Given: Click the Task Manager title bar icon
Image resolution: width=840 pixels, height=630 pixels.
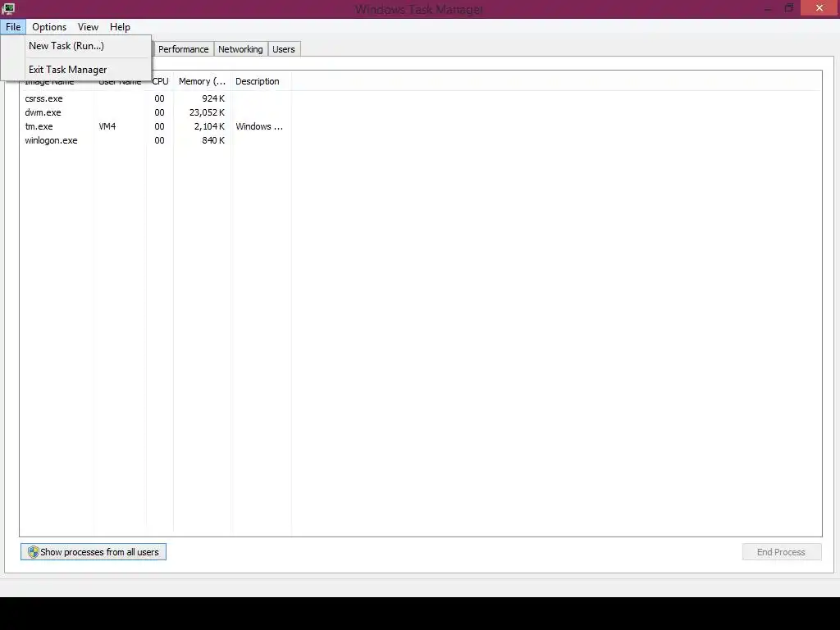Looking at the screenshot, I should [x=8, y=8].
